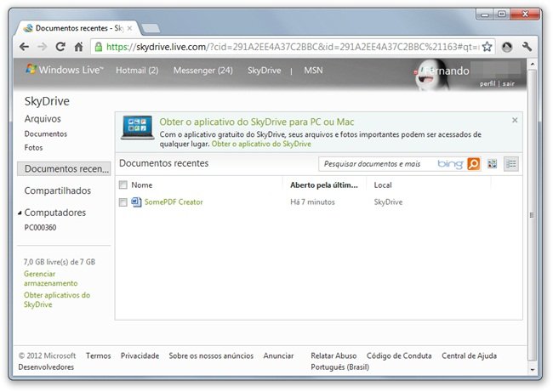
Task: Dismiss the SkyDrive app banner
Action: pos(515,120)
